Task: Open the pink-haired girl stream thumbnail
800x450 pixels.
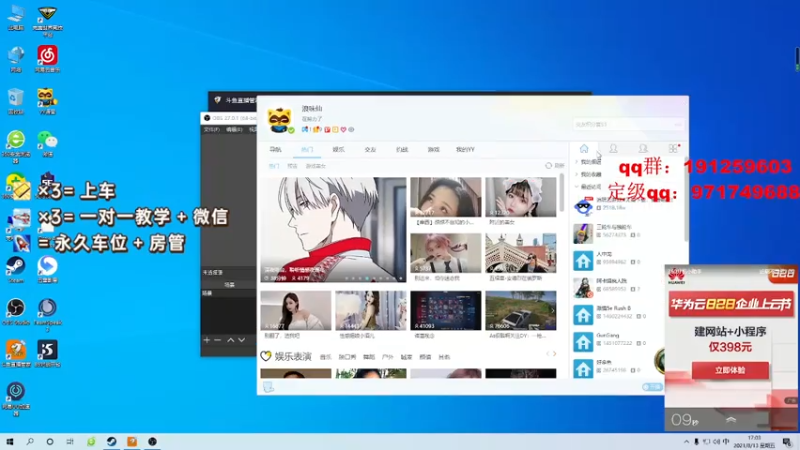Action: 445,253
